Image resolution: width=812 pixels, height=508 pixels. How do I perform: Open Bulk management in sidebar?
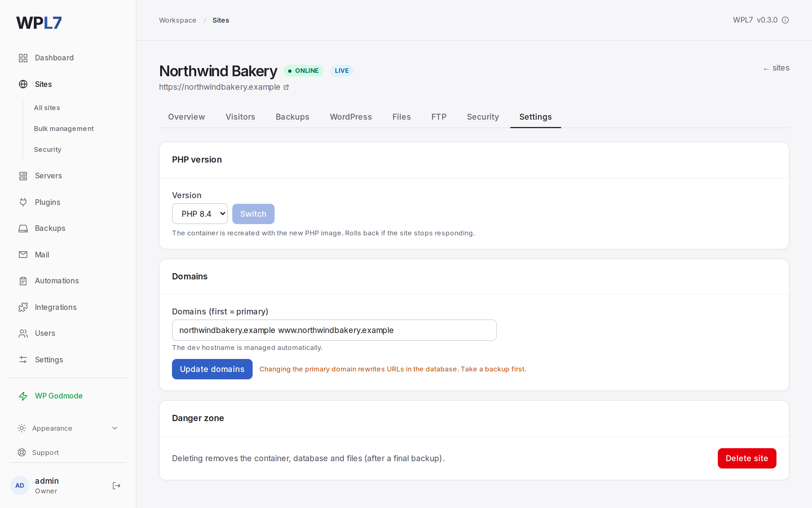click(64, 129)
